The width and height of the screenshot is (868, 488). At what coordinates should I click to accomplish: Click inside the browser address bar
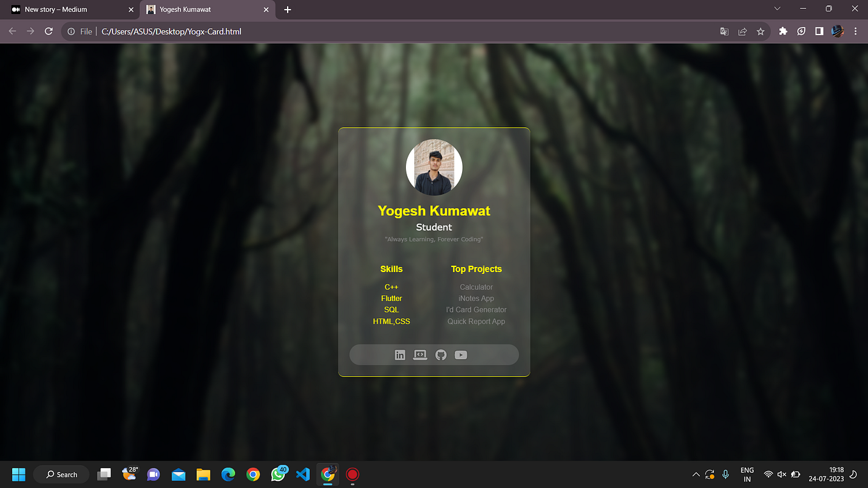click(256, 31)
